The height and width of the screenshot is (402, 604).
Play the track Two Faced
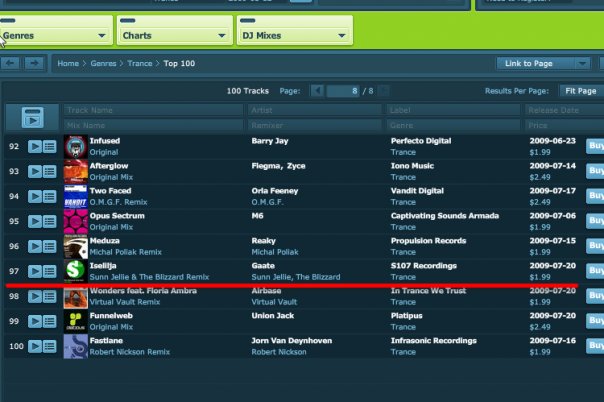(x=34, y=196)
